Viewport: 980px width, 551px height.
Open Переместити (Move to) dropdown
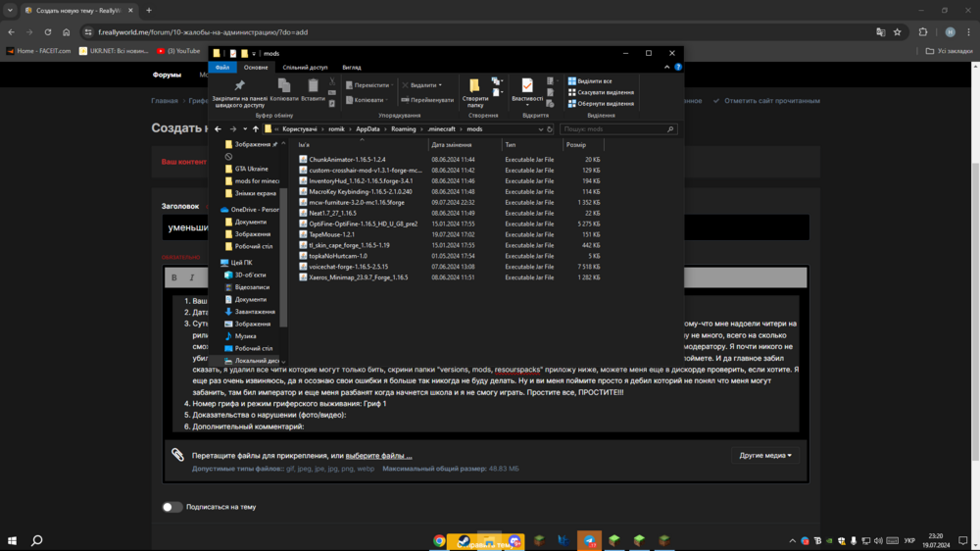[x=369, y=85]
